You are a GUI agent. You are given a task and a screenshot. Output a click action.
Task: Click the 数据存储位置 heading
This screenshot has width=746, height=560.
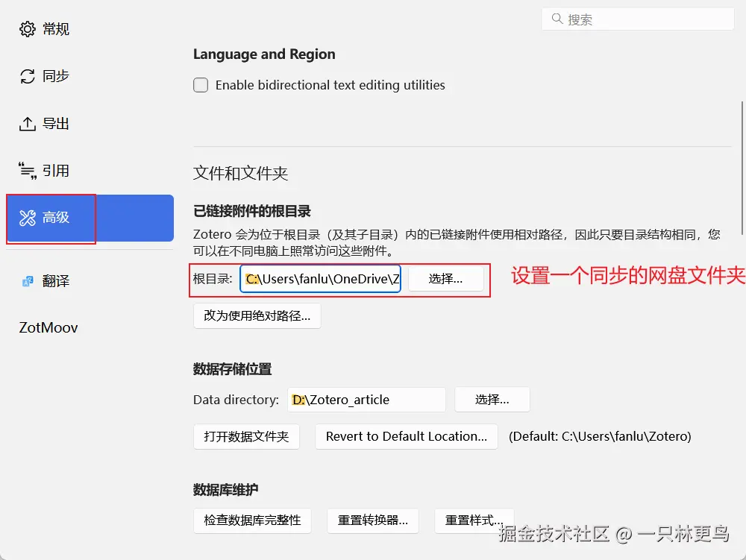(x=232, y=369)
